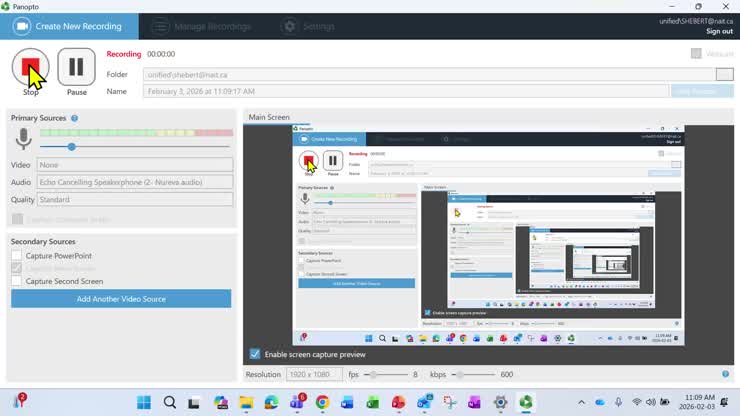Open PowerPoint from the taskbar
740x416 pixels.
click(398, 402)
